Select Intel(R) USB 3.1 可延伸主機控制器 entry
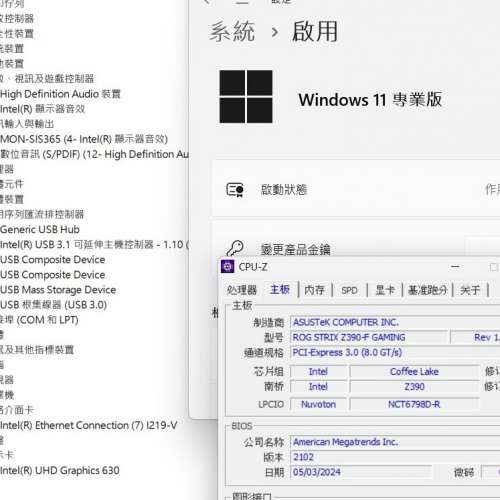This screenshot has height=500, width=500. tap(94, 245)
